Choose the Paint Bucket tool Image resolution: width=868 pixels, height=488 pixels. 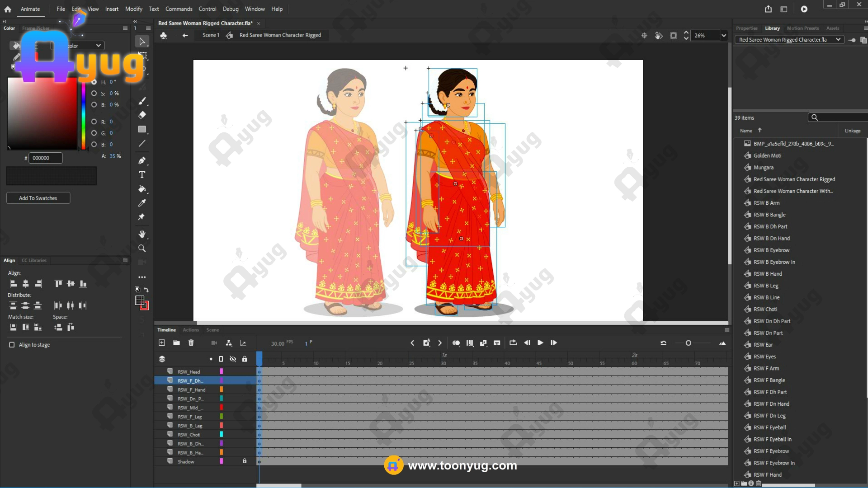click(142, 189)
